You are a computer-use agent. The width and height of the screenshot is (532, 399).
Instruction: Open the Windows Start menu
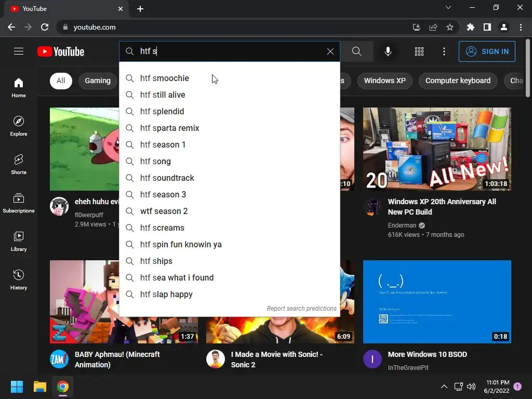point(17,387)
